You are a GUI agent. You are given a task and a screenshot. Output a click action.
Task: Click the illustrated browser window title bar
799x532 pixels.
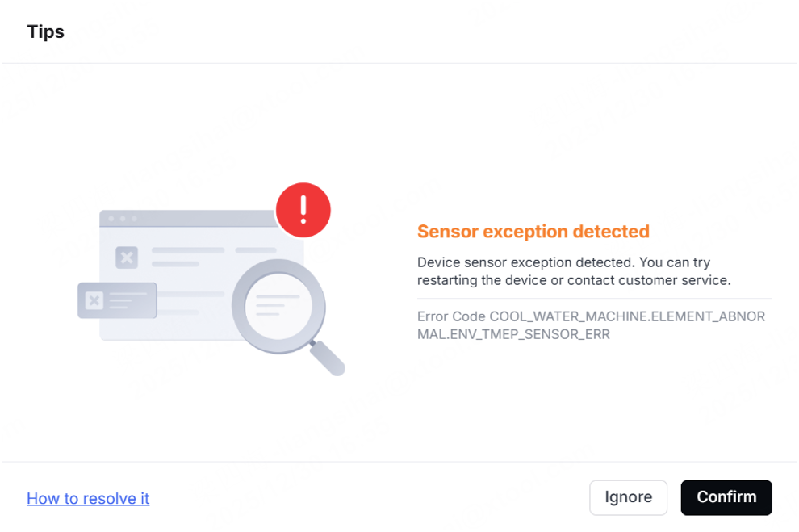[187, 219]
